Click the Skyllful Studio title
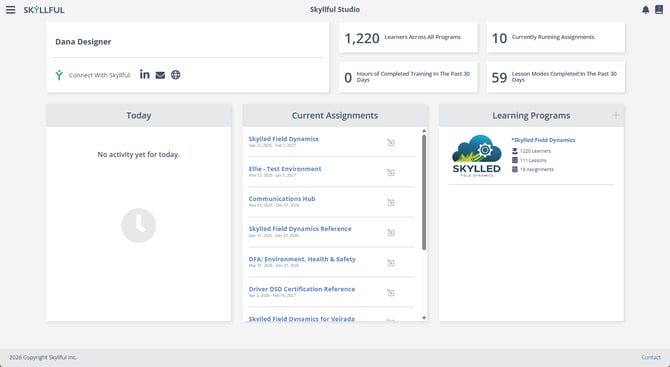 pos(335,9)
